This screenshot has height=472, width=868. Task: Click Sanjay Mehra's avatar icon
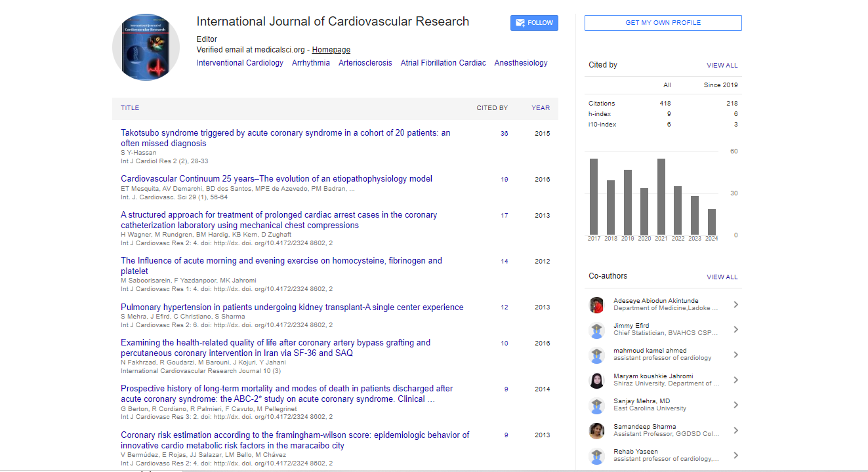(x=596, y=405)
